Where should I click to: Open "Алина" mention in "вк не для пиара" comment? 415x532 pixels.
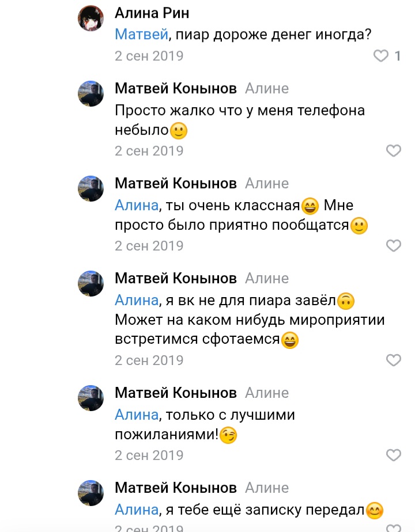point(137,300)
